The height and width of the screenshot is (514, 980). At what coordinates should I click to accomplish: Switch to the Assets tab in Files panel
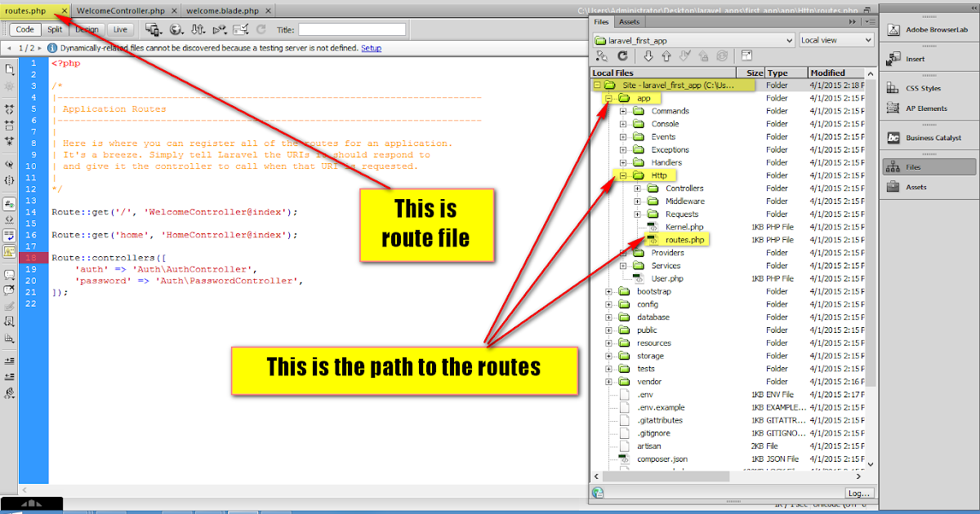pos(629,22)
